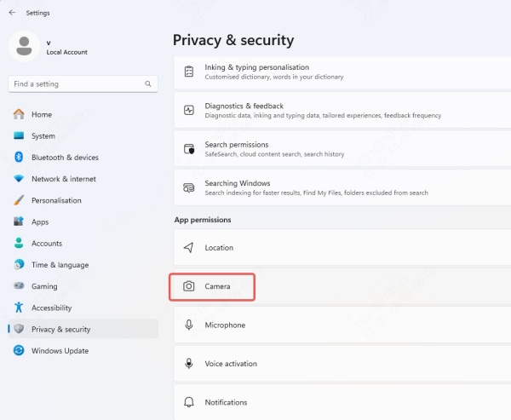The height and width of the screenshot is (420, 511).
Task: Click the Windows Update sync icon
Action: pyautogui.click(x=19, y=350)
